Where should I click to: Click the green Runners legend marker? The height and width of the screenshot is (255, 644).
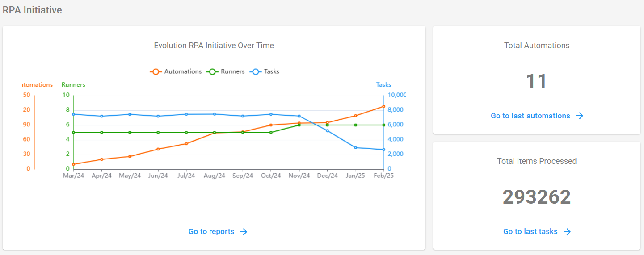tap(212, 71)
